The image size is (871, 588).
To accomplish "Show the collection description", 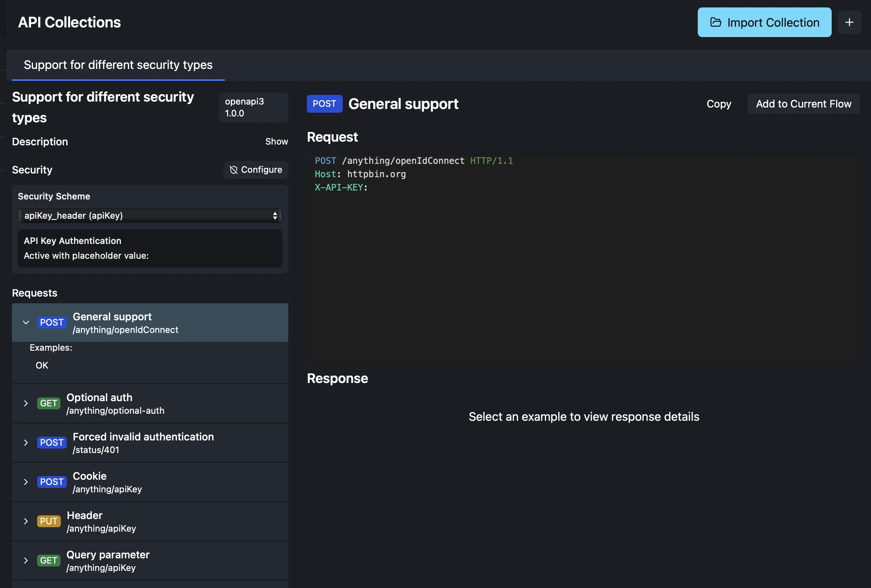I will (x=277, y=142).
